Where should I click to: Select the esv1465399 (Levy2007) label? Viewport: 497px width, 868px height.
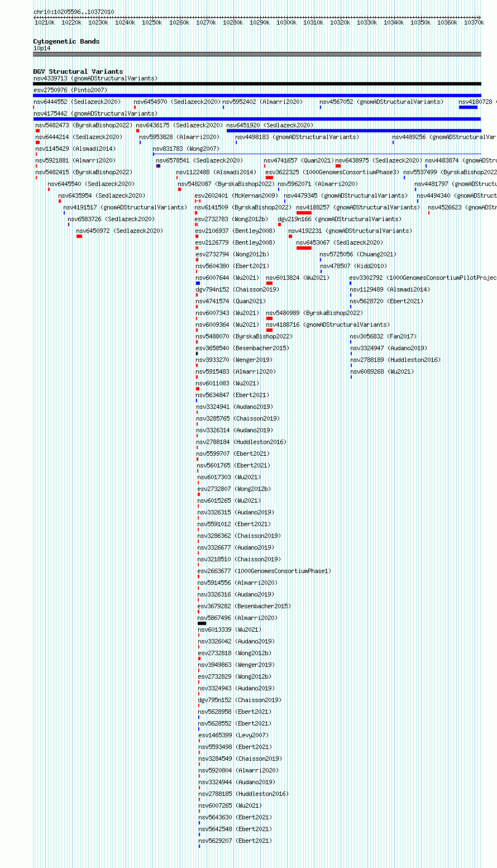coord(233,735)
